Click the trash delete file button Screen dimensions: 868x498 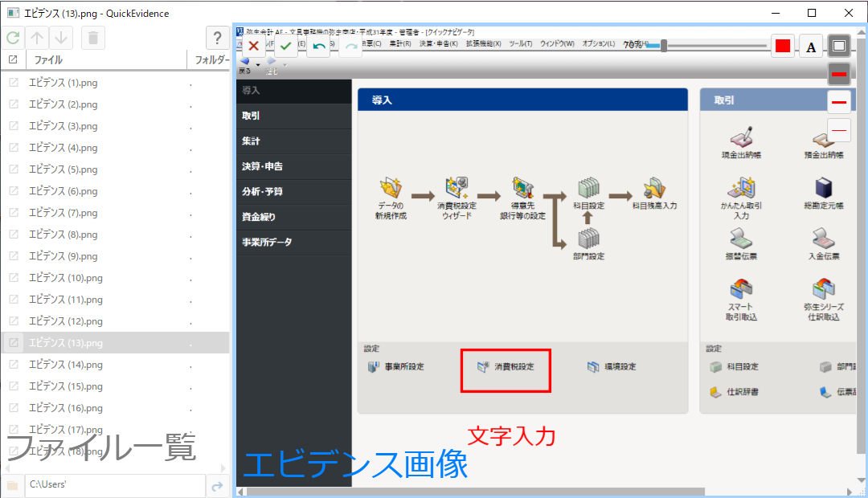pyautogui.click(x=93, y=38)
